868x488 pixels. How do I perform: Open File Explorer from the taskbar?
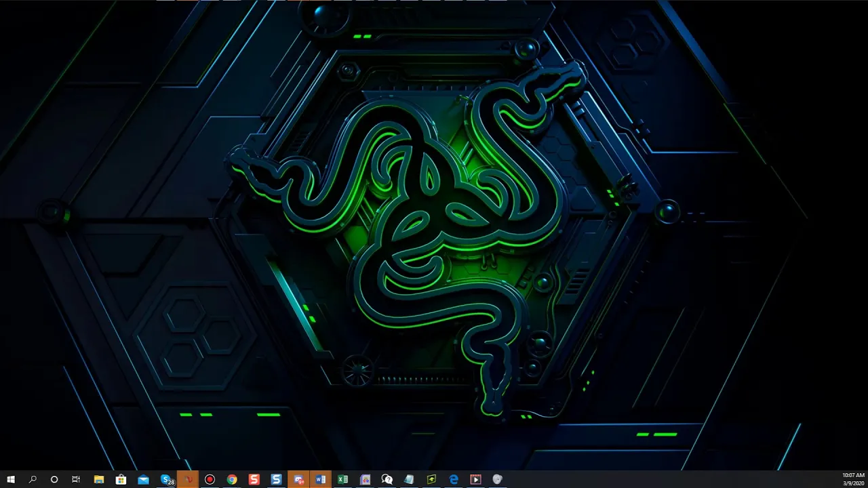pos(99,479)
